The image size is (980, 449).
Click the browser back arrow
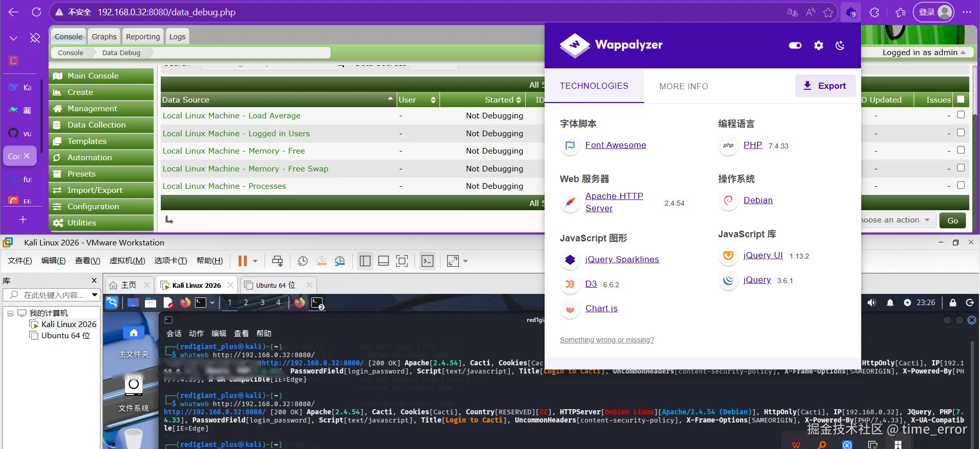pos(14,12)
